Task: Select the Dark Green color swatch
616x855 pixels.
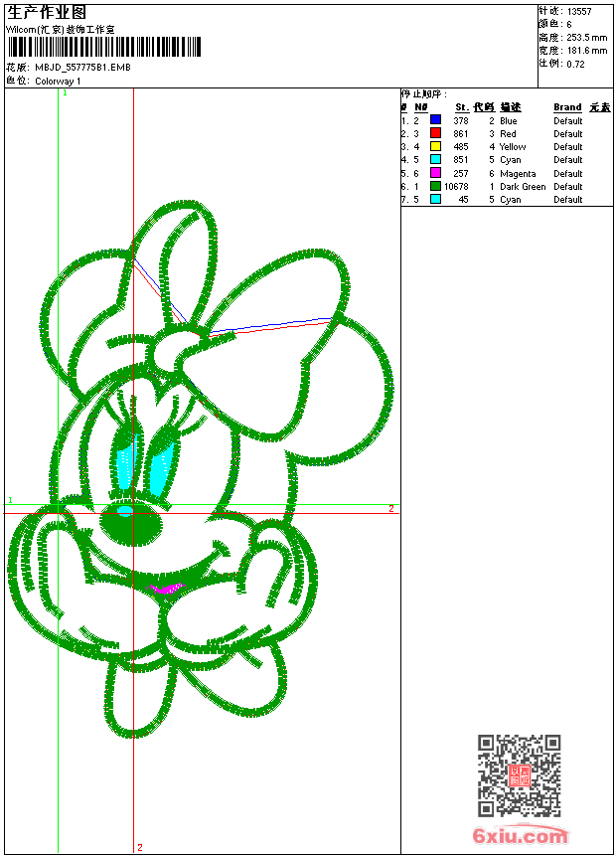Action: coord(435,186)
